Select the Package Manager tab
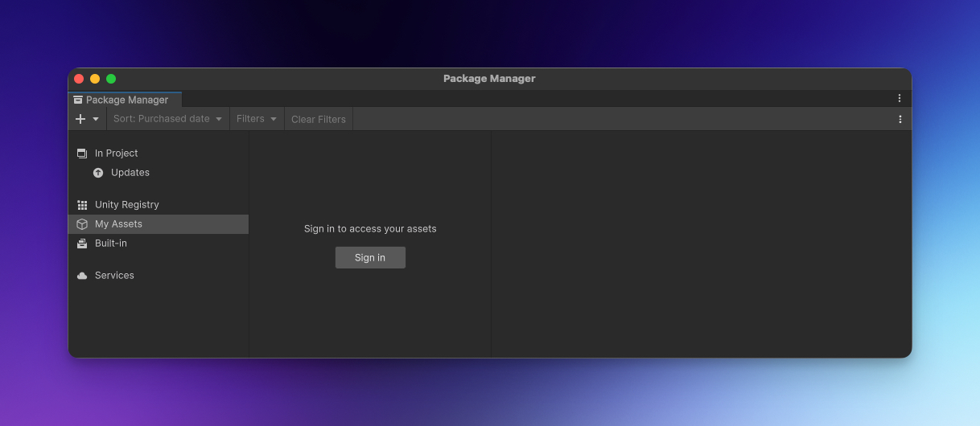 coord(126,100)
